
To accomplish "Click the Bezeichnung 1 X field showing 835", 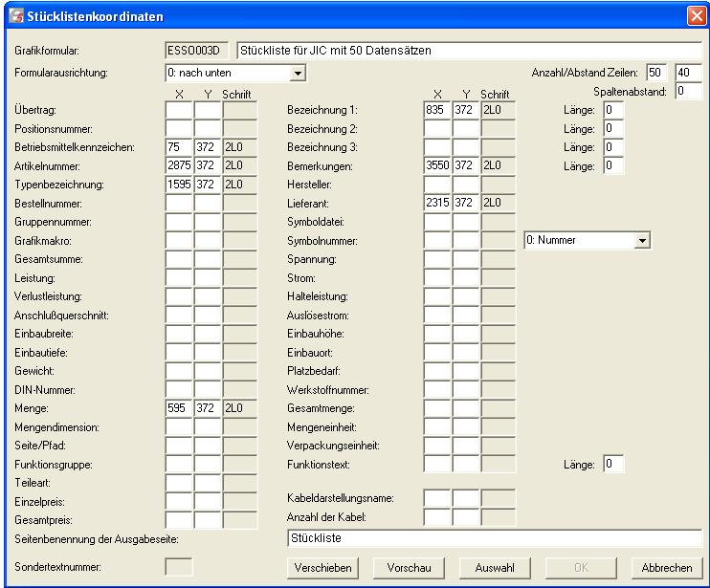I will pos(437,110).
